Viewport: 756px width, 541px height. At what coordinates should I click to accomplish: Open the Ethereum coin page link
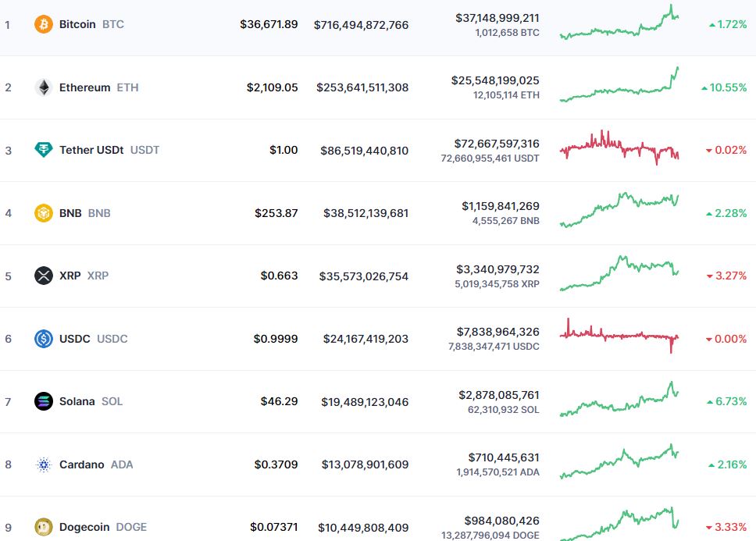pyautogui.click(x=99, y=87)
